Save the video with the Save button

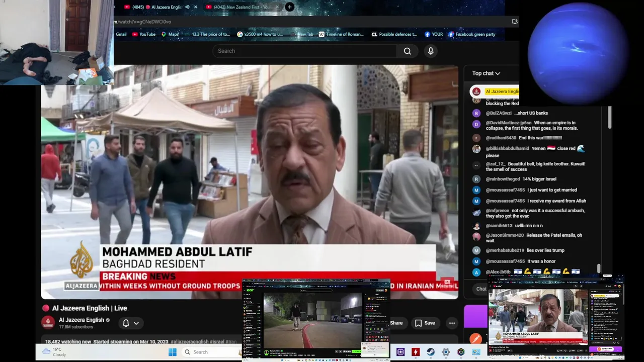(425, 323)
